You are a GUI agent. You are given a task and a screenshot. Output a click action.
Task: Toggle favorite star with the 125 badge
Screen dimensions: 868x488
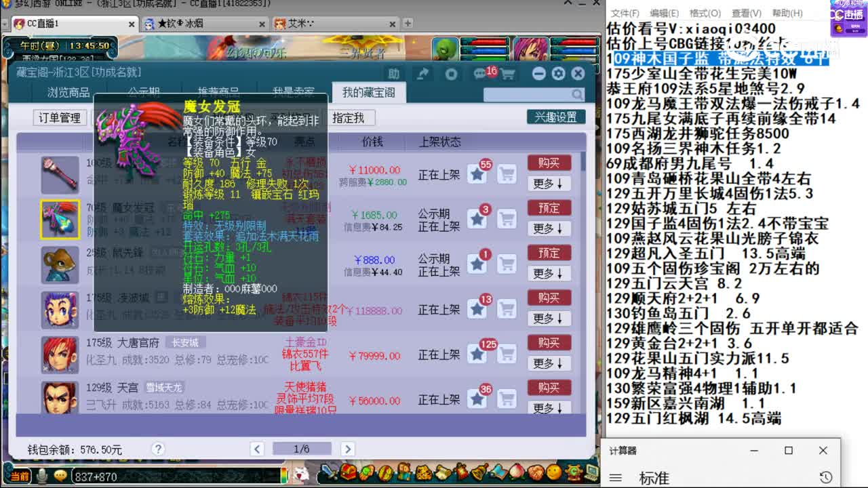tap(477, 354)
